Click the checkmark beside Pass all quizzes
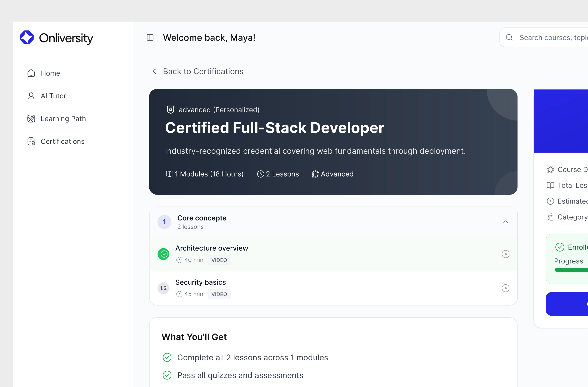The width and height of the screenshot is (588, 387). tap(167, 375)
